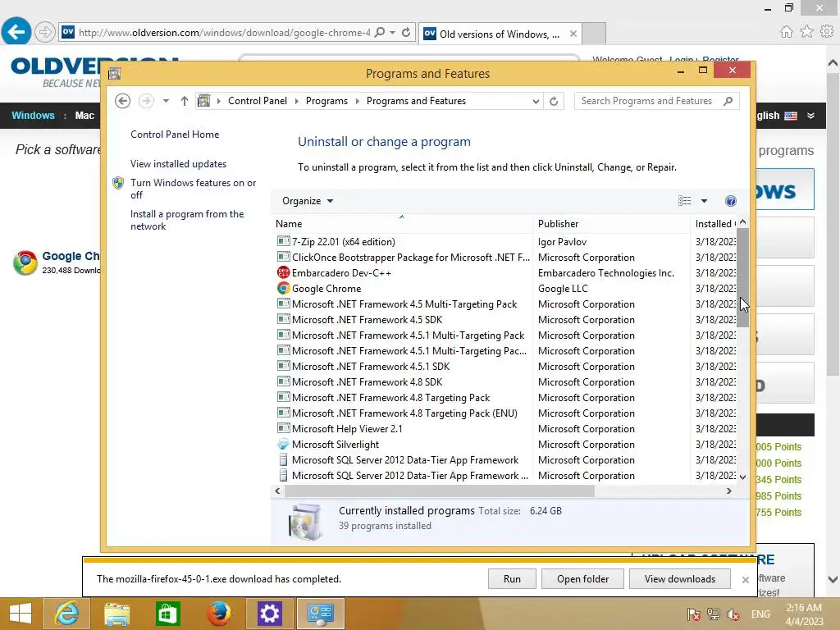Open View installed updates link
Screen dimensions: 840x630
178,164
